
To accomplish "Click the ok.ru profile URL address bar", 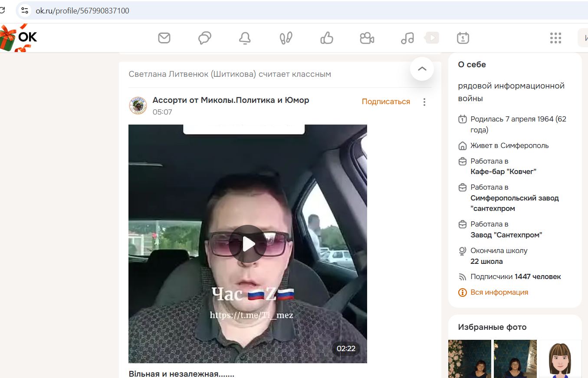I will 82,11.
